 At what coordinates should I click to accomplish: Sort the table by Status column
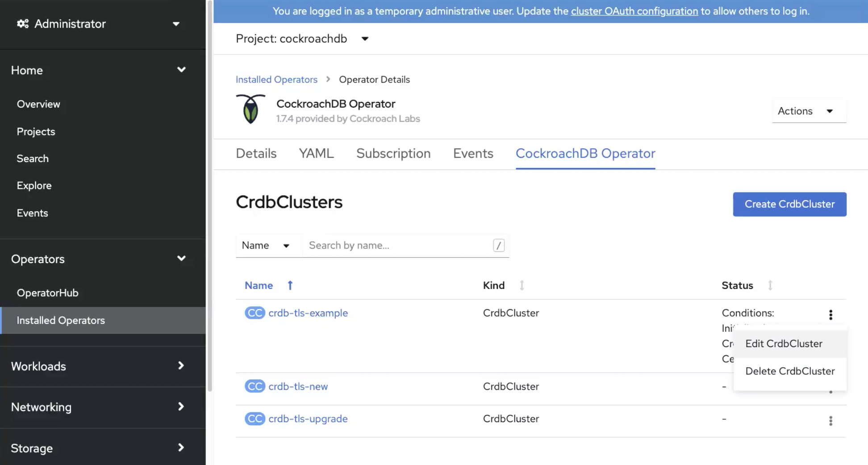770,285
